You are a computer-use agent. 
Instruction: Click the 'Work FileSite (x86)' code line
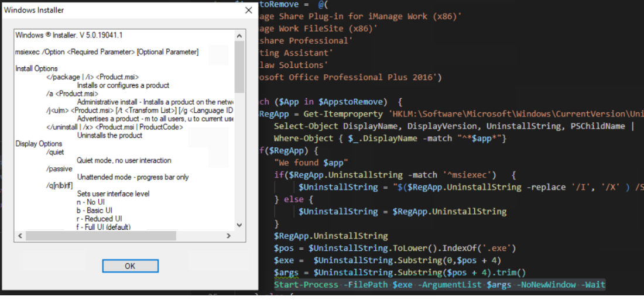318,29
